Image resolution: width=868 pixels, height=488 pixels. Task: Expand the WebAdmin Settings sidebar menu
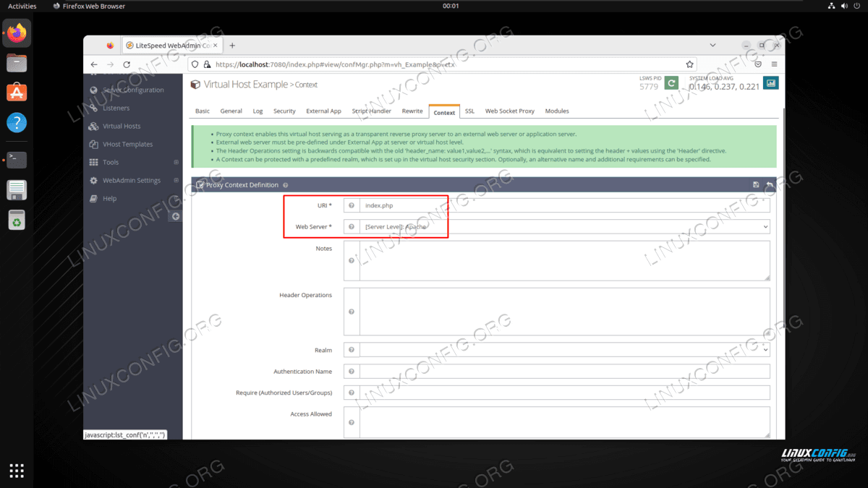(176, 181)
